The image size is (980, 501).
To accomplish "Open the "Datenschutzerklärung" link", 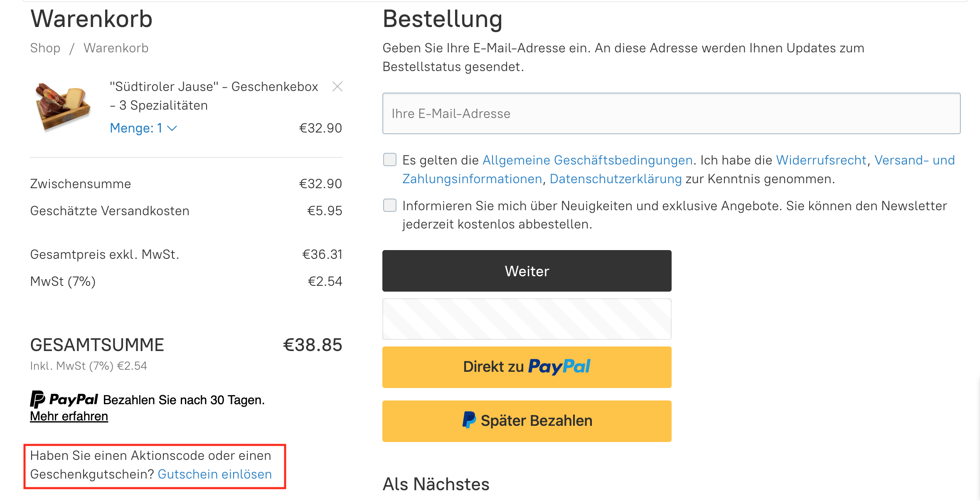I will (x=615, y=179).
